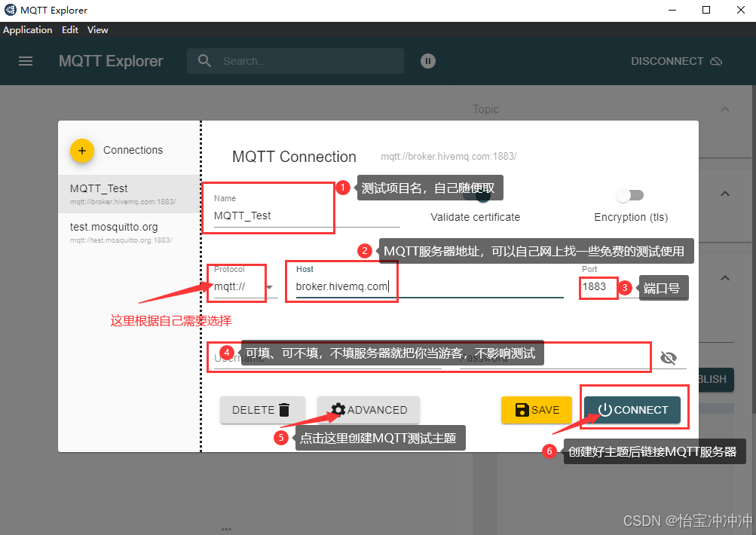Open the hamburger menu in the header
This screenshot has height=535, width=756.
[26, 61]
